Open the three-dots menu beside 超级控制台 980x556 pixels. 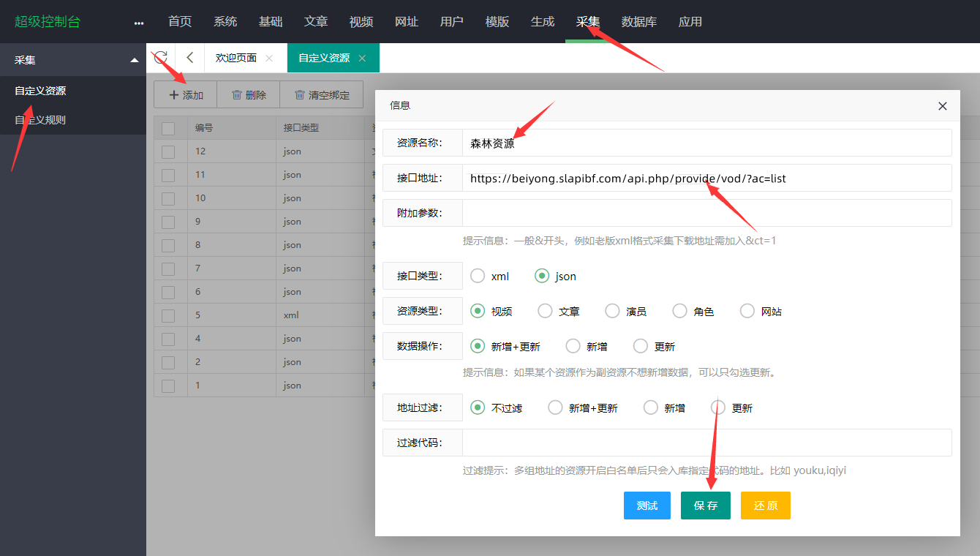click(139, 23)
